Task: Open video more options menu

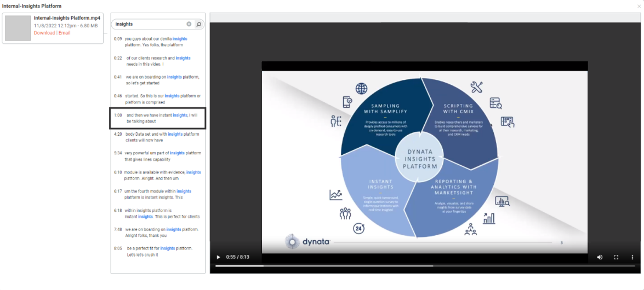Action: point(632,257)
